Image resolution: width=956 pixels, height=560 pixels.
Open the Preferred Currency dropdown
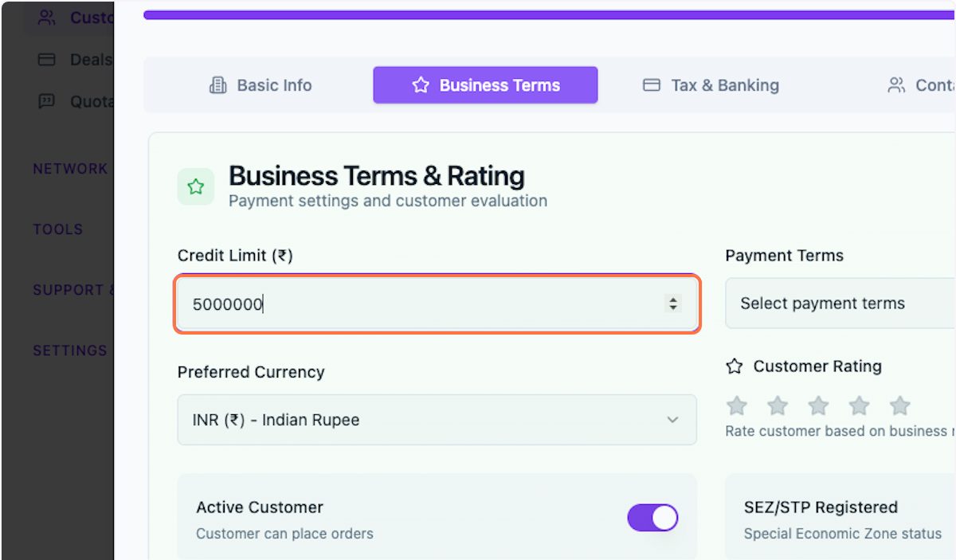(437, 420)
